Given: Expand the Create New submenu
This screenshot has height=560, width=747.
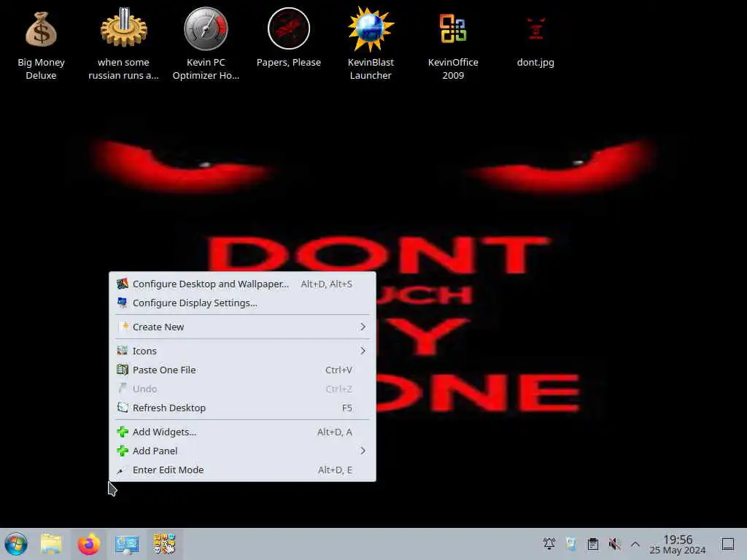Looking at the screenshot, I should 242,327.
